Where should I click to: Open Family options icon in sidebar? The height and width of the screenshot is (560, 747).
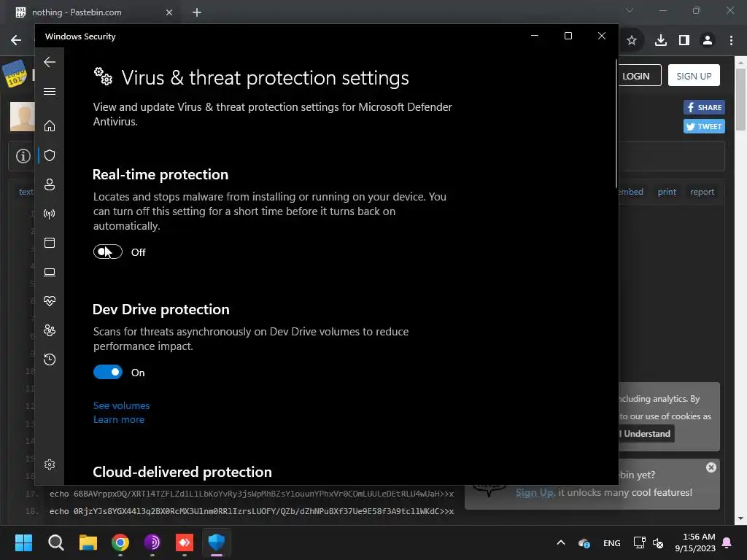coord(50,330)
